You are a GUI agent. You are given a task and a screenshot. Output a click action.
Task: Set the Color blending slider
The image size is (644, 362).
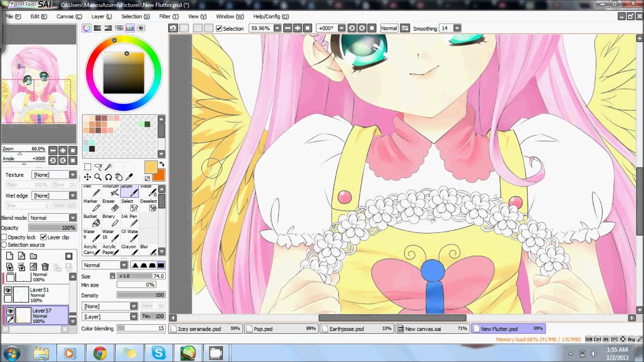(141, 328)
